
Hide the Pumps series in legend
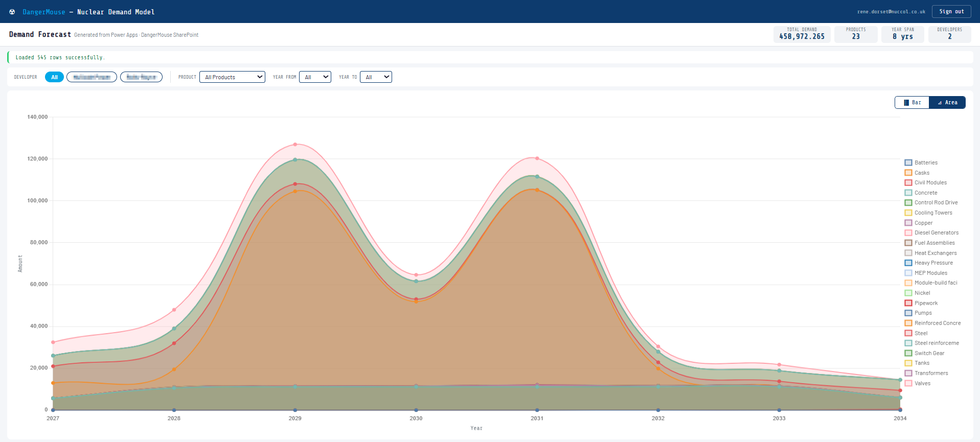coord(918,313)
